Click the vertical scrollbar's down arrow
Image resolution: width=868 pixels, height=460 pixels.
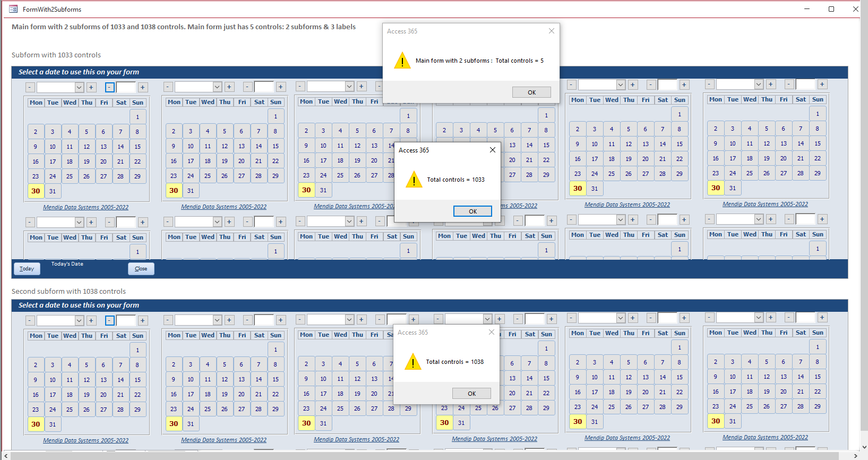[x=864, y=447]
